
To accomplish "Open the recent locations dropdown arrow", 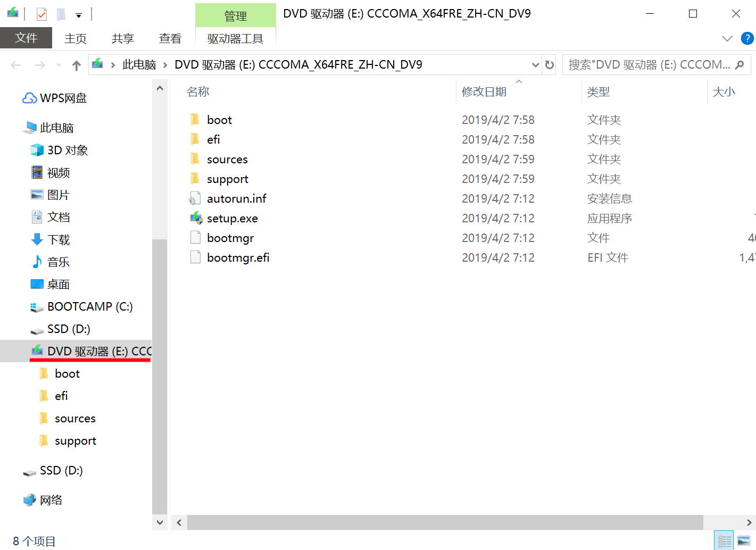I will tap(59, 65).
